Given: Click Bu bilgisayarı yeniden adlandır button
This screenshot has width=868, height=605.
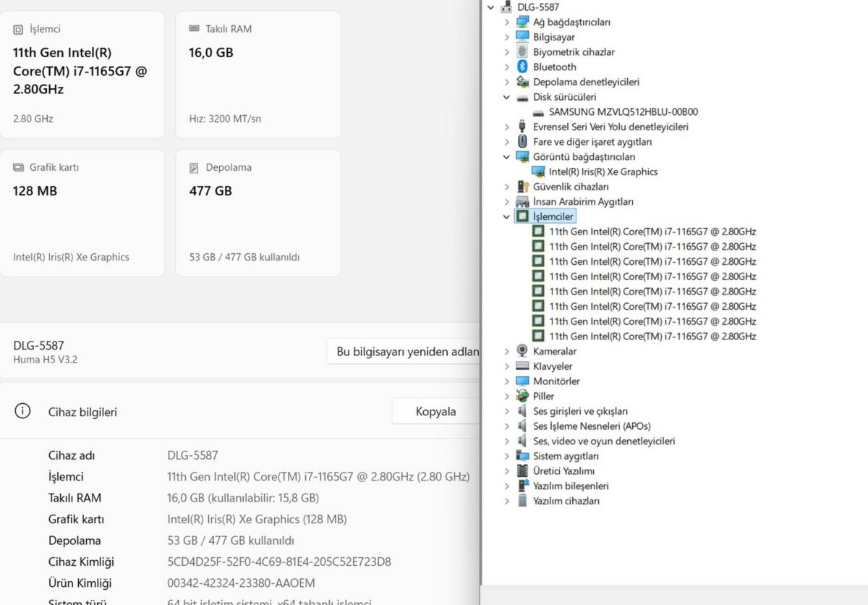Looking at the screenshot, I should (404, 352).
